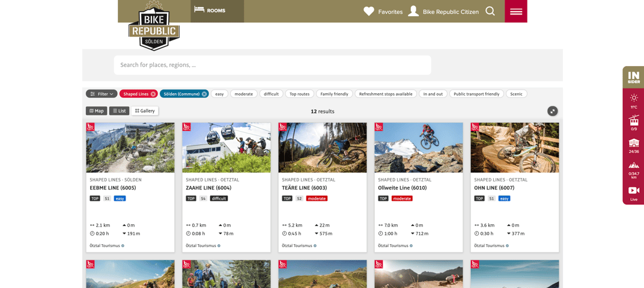The image size is (644, 288).
Task: Expand the Filter dropdown
Action: click(102, 94)
